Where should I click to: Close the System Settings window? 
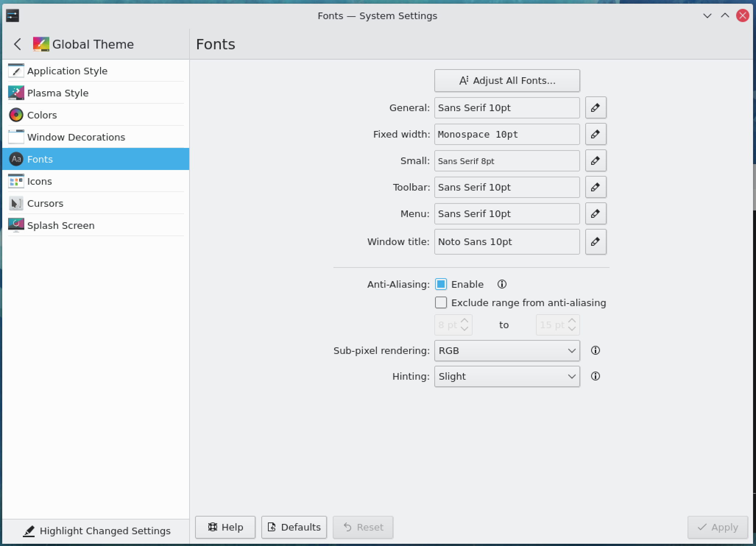tap(742, 16)
